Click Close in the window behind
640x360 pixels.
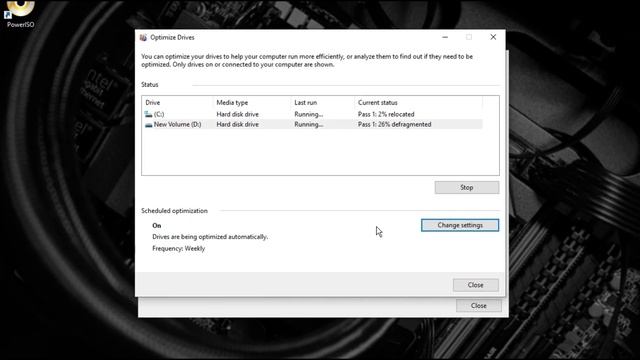pos(478,305)
